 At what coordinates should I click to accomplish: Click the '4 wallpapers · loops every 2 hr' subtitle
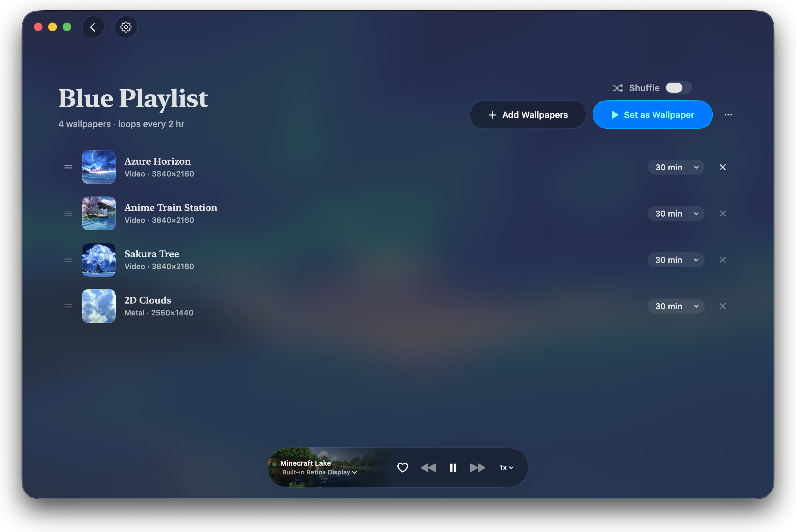pos(121,124)
